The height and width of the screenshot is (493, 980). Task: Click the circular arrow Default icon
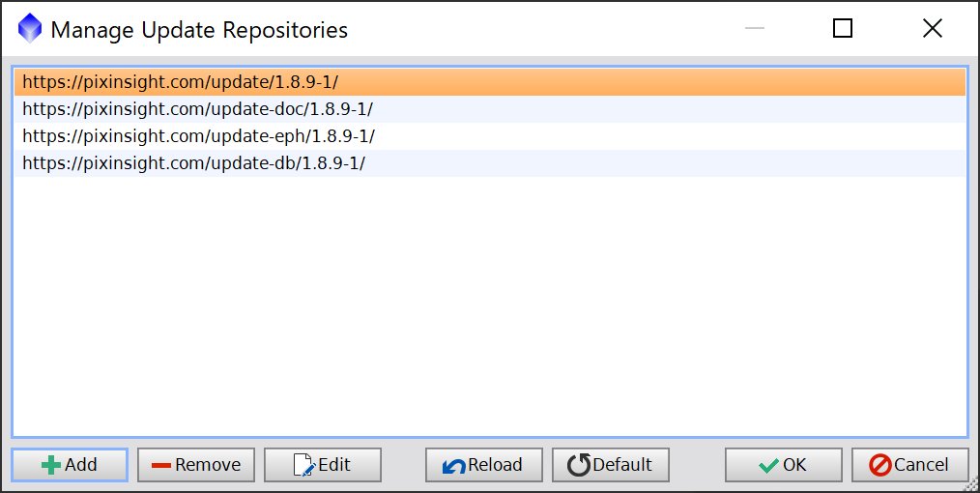pos(579,466)
